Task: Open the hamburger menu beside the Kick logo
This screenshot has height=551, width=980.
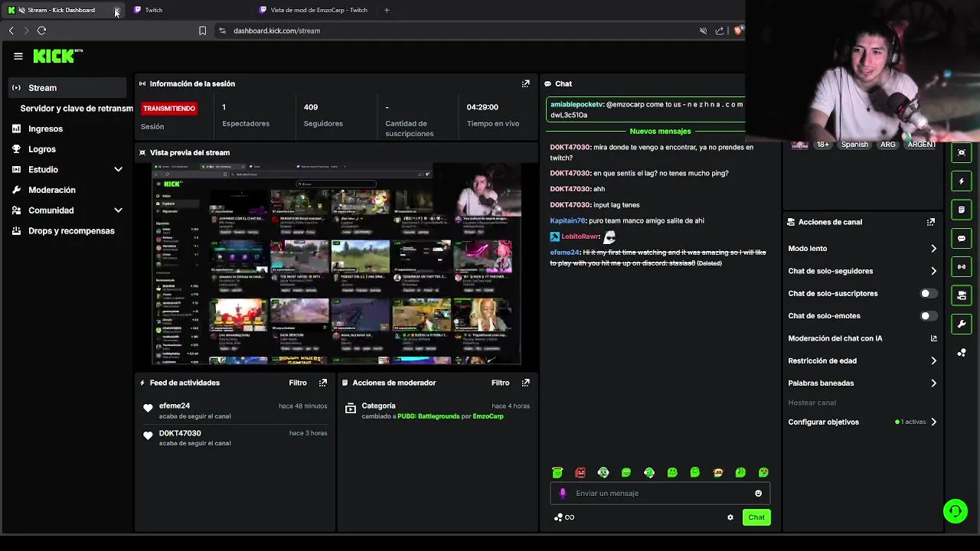Action: [x=18, y=56]
